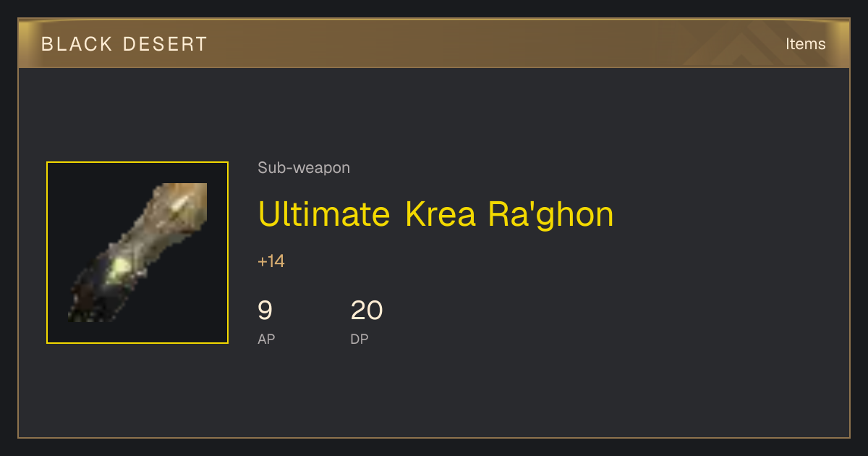
Task: Click the Ultimate Krea Ra'ghon item name
Action: point(435,214)
